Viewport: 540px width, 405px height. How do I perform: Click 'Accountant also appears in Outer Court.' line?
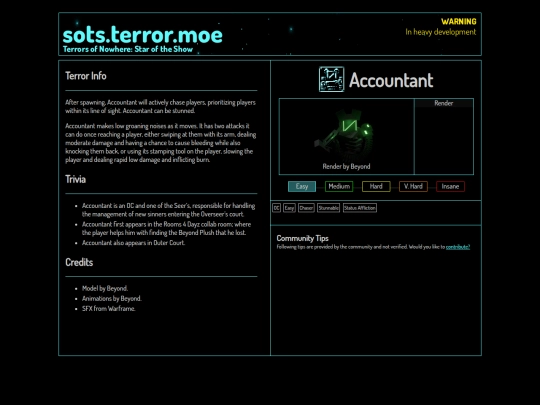coord(133,243)
